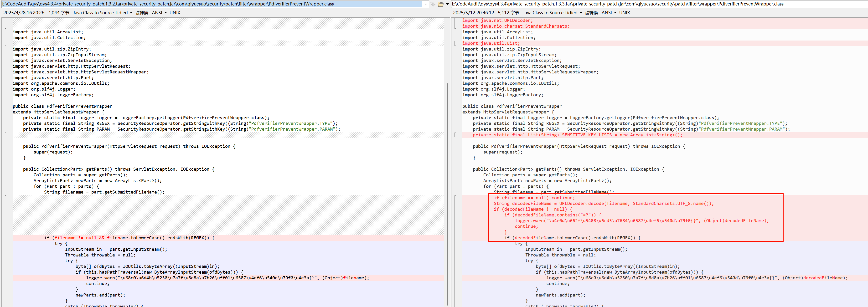Open left 'Java Class to Source Tidied' format dropdown

click(x=131, y=13)
